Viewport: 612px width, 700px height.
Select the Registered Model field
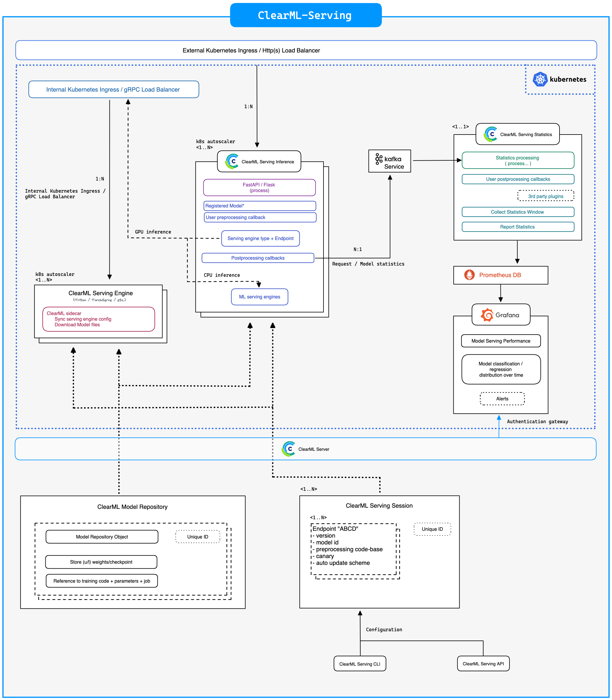point(259,206)
